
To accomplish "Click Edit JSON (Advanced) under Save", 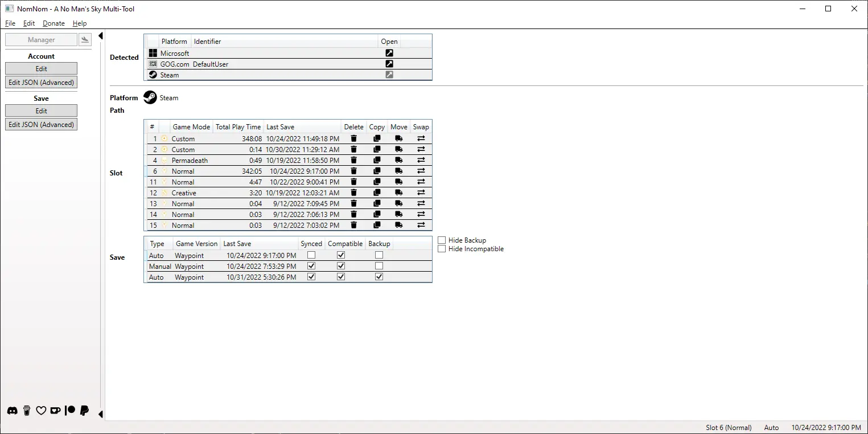I will click(41, 125).
